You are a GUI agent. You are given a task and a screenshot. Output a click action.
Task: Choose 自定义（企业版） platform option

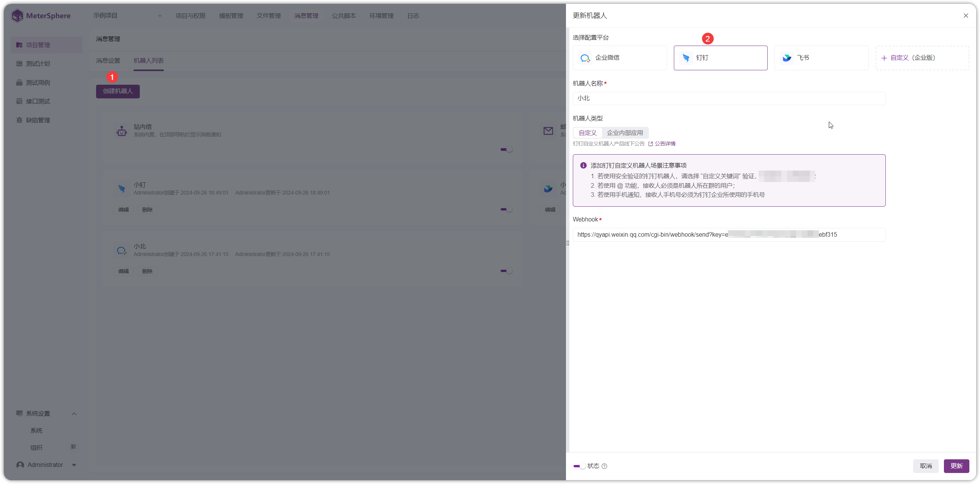tap(922, 58)
